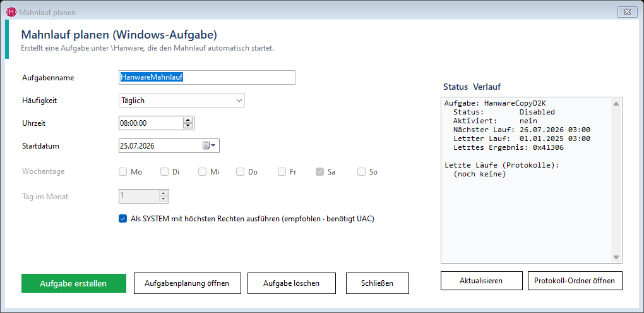
Task: Open the calendar picker for Startdatum
Action: pos(209,145)
